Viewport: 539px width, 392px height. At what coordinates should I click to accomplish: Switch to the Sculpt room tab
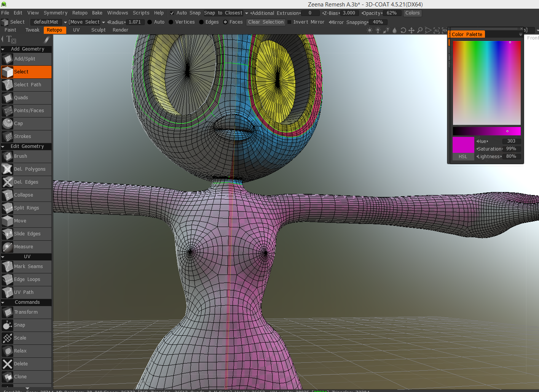click(x=98, y=30)
